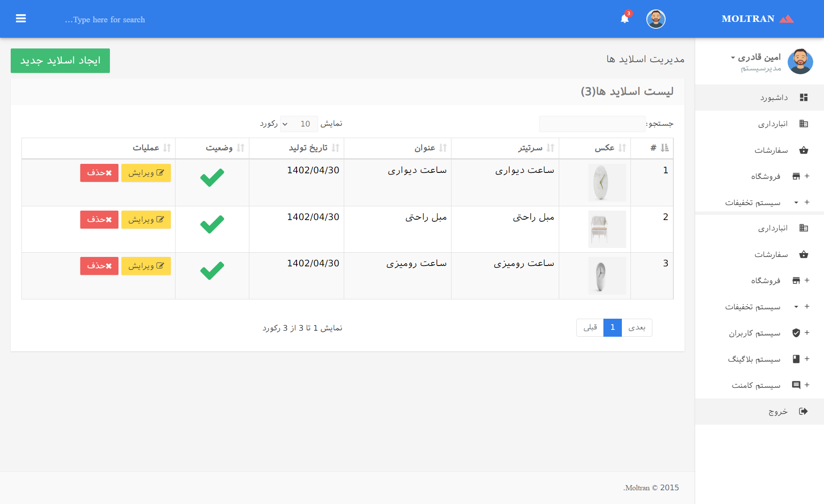Open the first فروشگاه sidebar menu
This screenshot has height=504, width=824.
tap(766, 176)
